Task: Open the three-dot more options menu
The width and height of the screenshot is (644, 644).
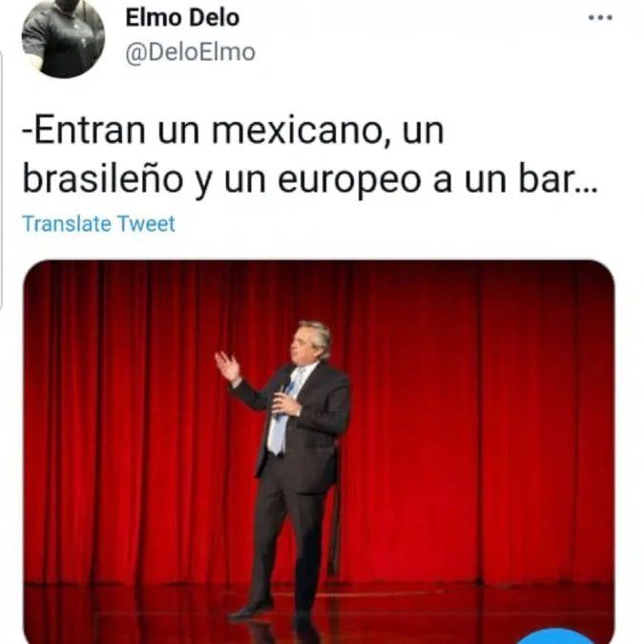Action: click(600, 18)
